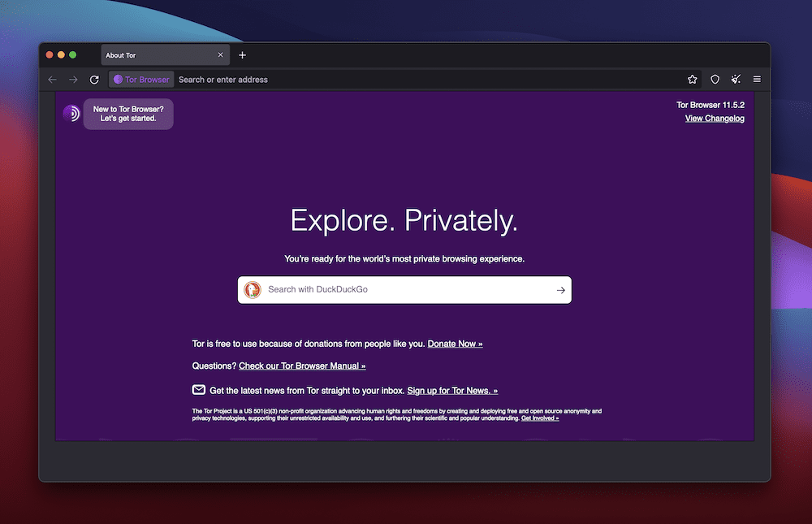Click the back navigation arrow
This screenshot has height=524, width=812.
pyautogui.click(x=52, y=79)
